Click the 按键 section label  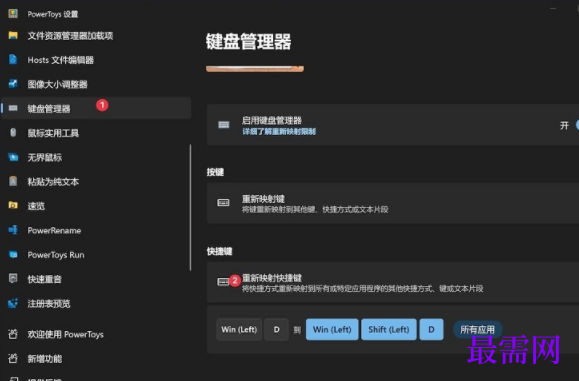pyautogui.click(x=215, y=172)
